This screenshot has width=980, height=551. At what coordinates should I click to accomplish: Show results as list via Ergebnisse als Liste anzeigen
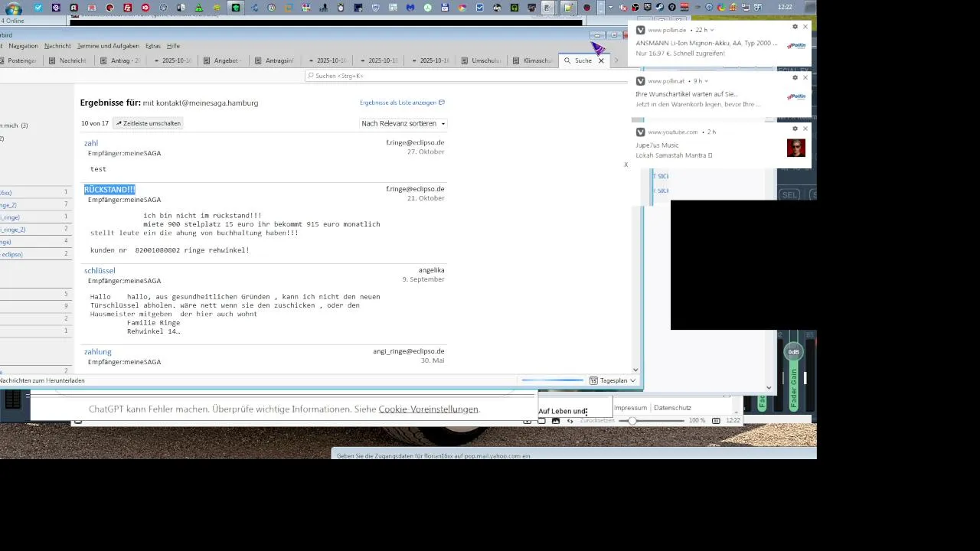pos(402,103)
